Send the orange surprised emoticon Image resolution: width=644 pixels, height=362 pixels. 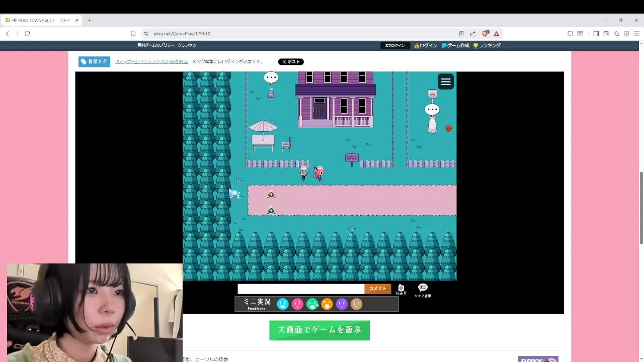[x=327, y=304]
